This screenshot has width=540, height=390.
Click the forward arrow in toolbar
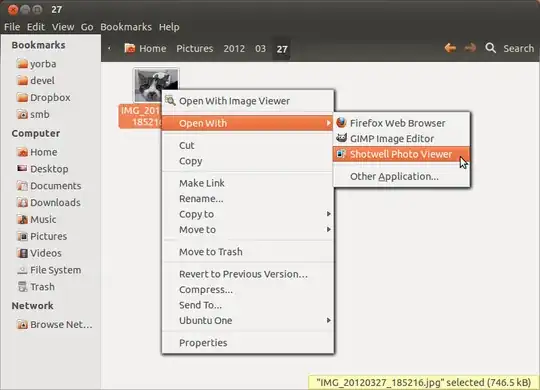click(470, 48)
